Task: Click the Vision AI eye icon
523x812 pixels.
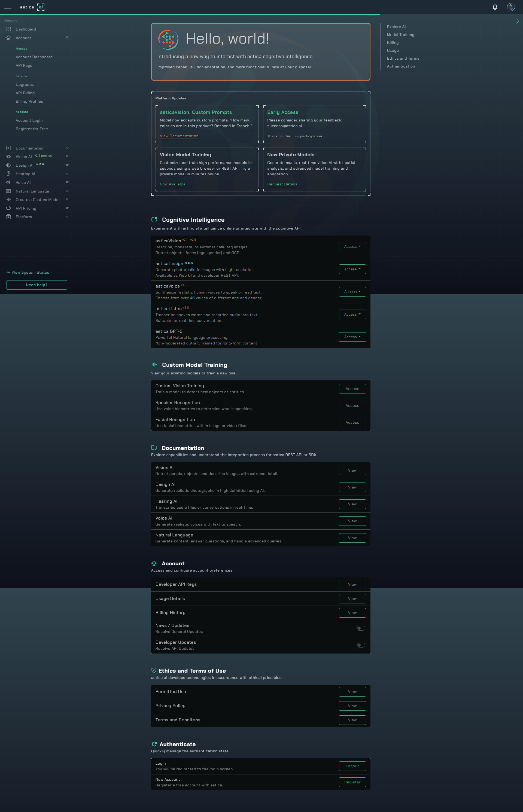Action: [x=8, y=157]
